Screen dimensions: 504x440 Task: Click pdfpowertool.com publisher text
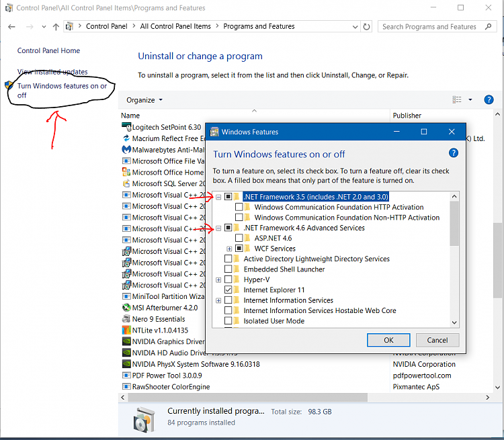(422, 376)
